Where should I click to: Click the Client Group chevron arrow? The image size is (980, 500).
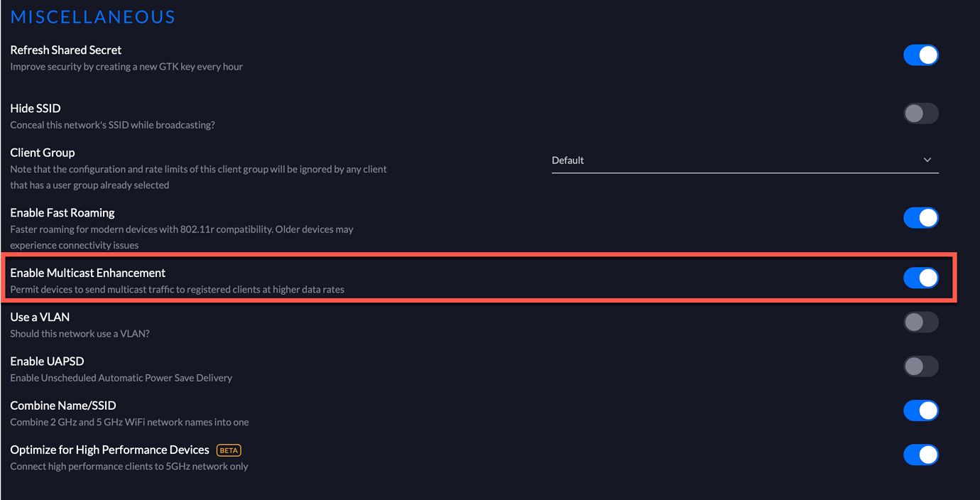927,160
